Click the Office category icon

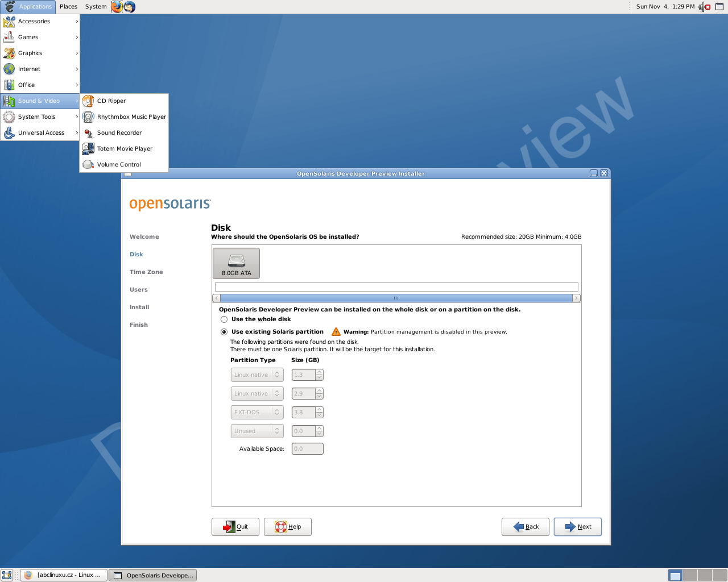[9, 85]
